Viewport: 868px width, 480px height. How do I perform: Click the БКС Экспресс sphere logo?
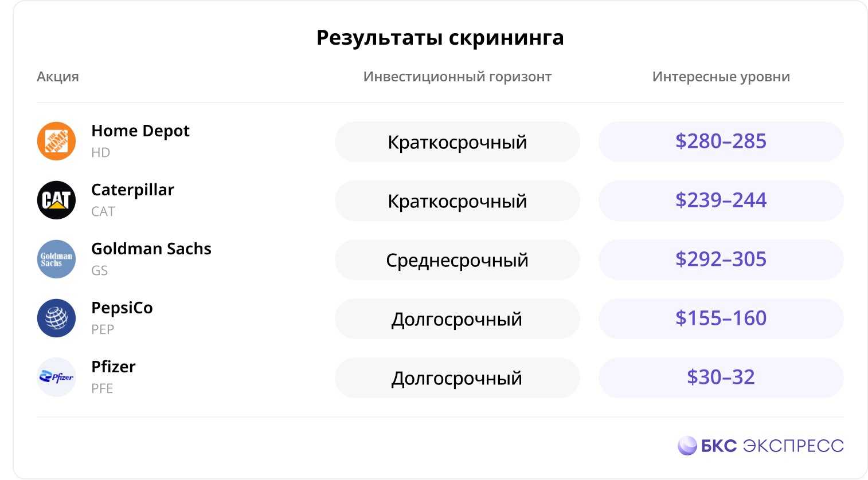[687, 446]
